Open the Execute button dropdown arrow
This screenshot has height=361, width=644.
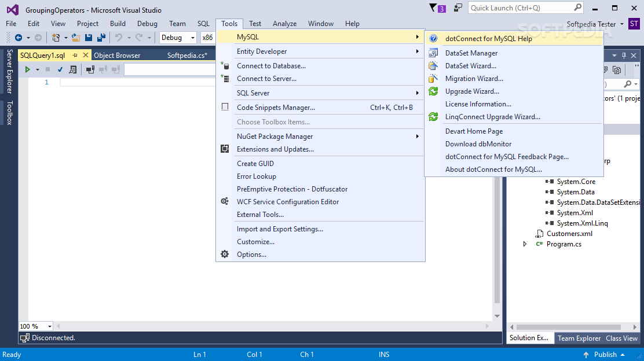38,70
